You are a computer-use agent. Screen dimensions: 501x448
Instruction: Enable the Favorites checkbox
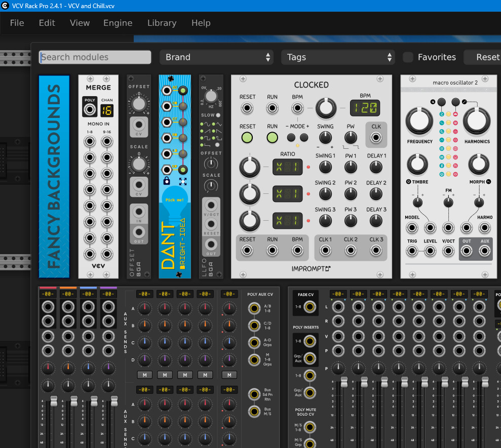point(408,57)
